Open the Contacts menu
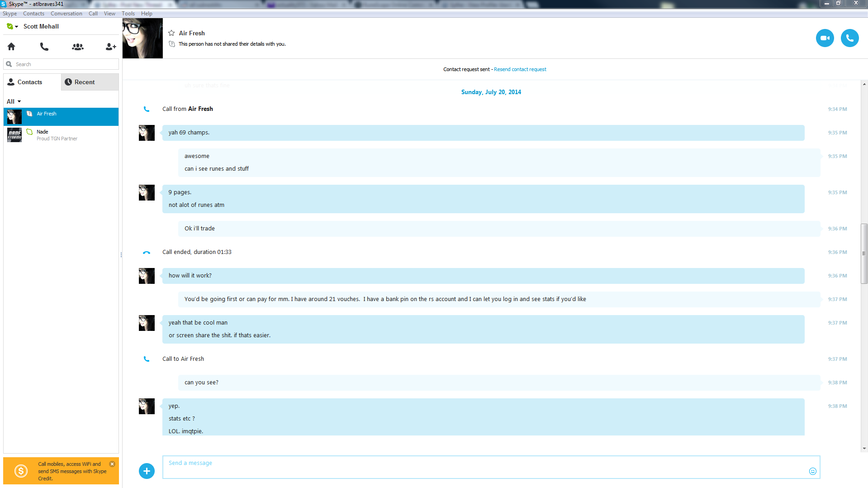 (x=34, y=14)
